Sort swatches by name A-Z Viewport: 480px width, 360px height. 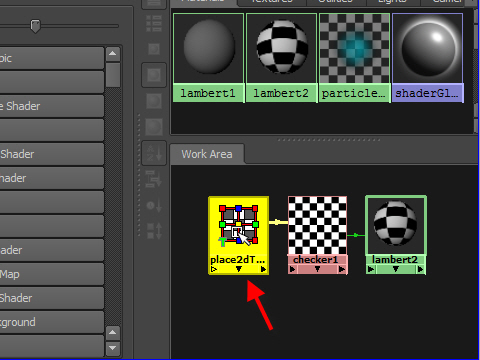click(x=154, y=153)
